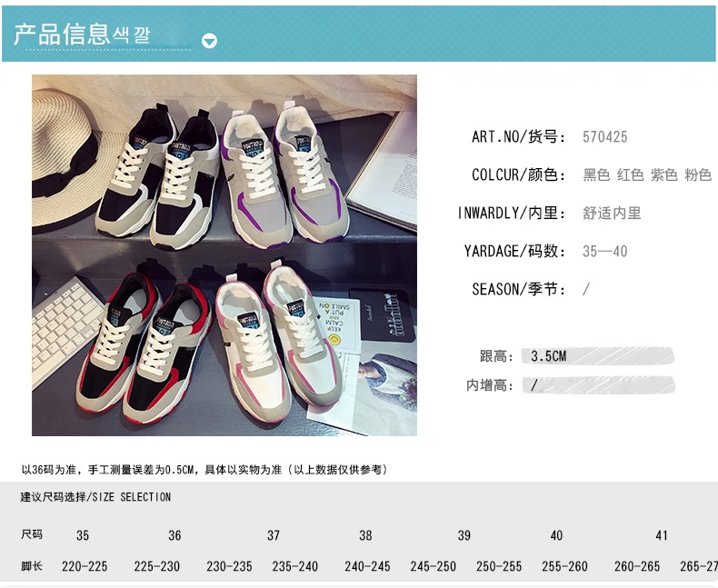Viewport: 718px width, 588px height.
Task: Click the 内增高 value field
Action: [599, 385]
